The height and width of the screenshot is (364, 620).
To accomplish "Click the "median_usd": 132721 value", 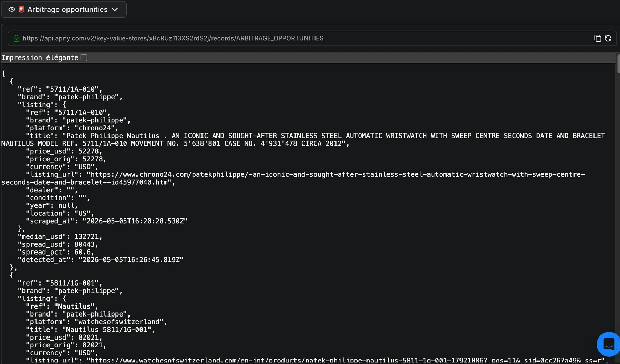I will (86, 237).
